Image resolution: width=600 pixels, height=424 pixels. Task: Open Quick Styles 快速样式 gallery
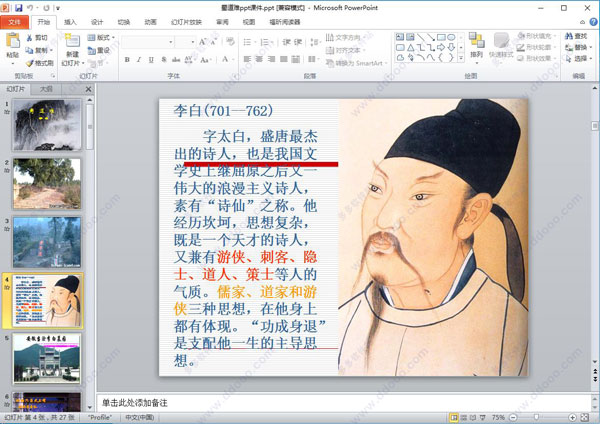click(x=501, y=46)
